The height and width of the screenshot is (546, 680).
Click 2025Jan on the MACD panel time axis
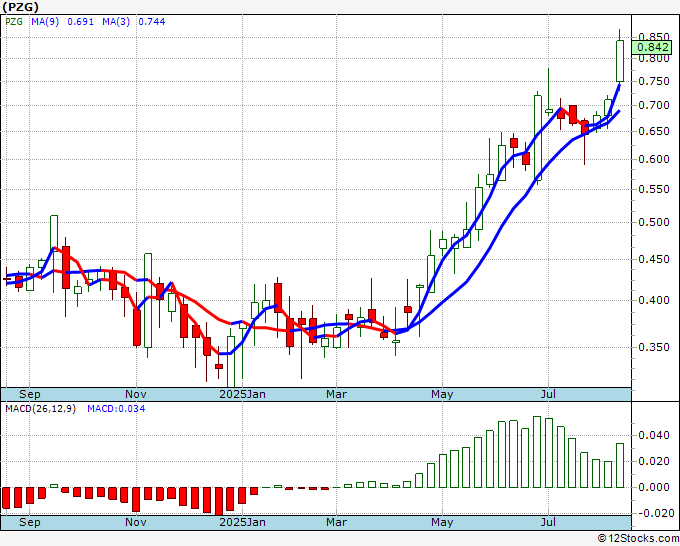242,522
